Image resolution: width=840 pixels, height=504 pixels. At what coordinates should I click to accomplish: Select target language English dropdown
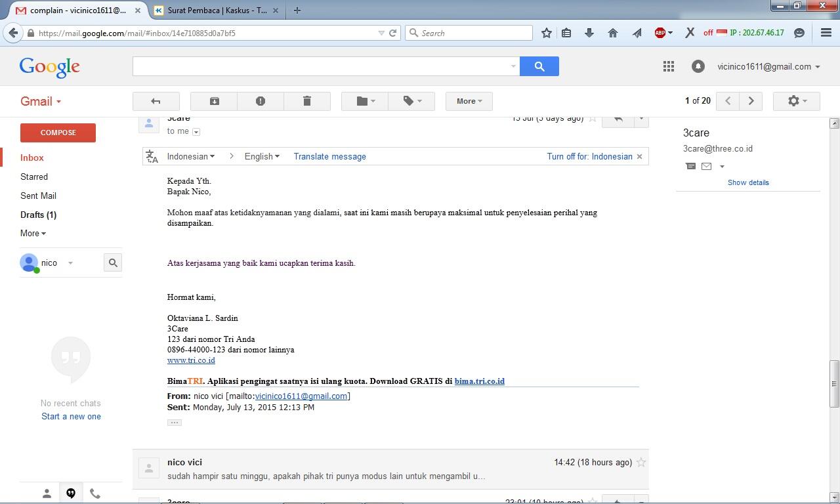[262, 156]
